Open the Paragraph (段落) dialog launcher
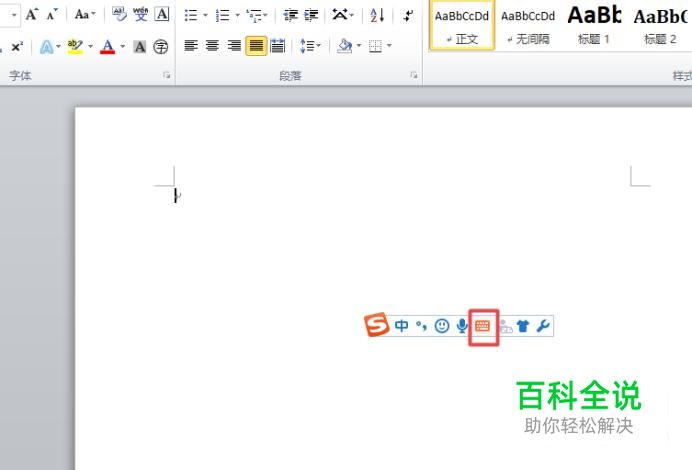The height and width of the screenshot is (470, 692). pyautogui.click(x=414, y=75)
